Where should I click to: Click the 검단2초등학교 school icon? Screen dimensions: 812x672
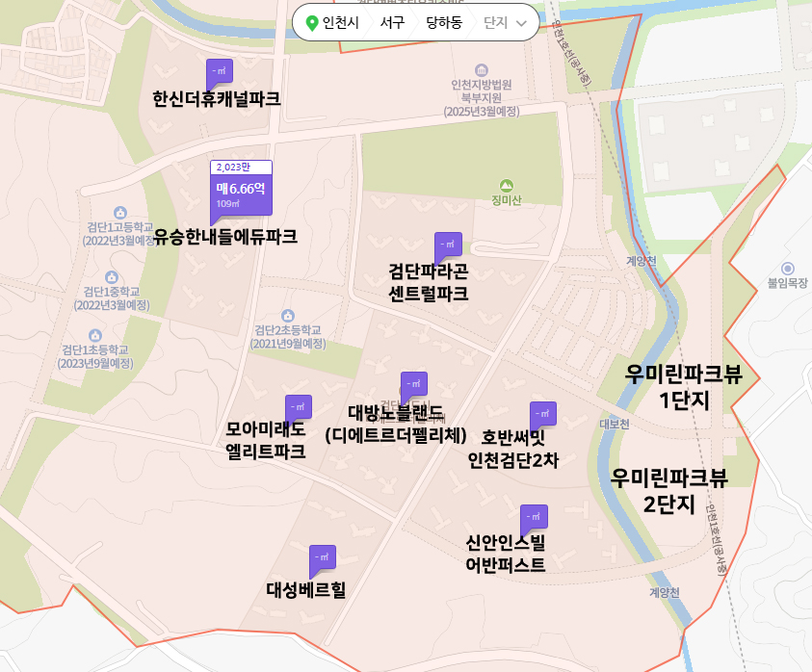[288, 315]
